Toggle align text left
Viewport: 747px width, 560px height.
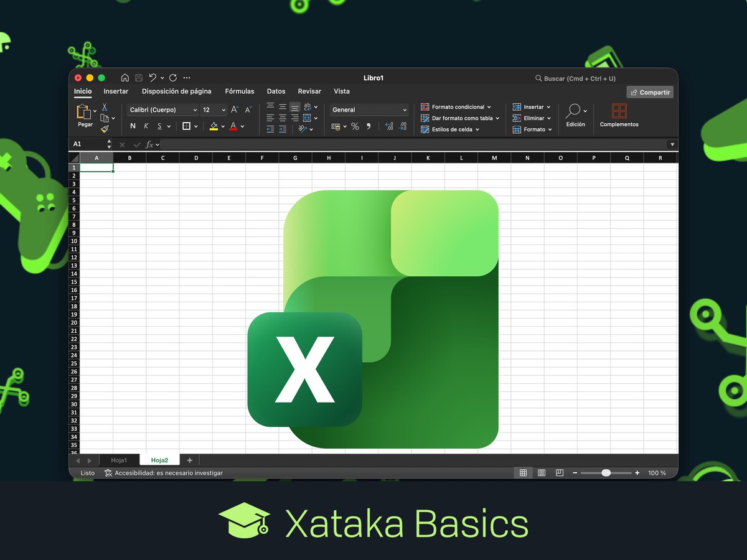[x=270, y=118]
